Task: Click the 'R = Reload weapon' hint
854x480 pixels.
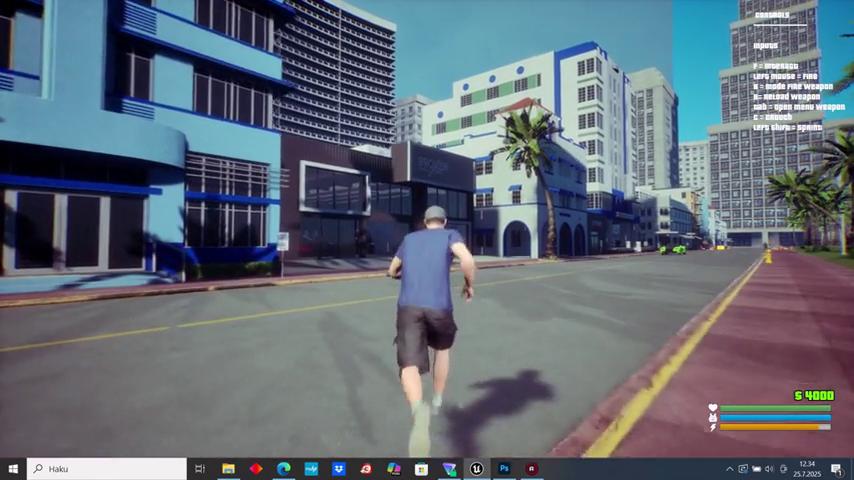Action: (786, 96)
